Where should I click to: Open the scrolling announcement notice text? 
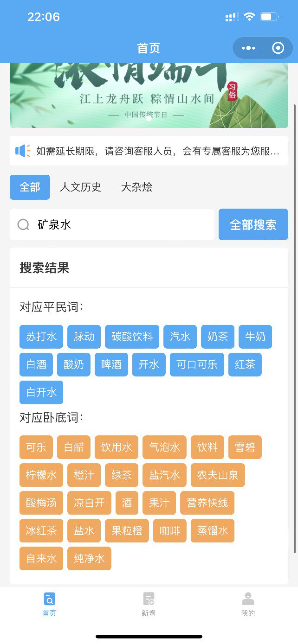[x=158, y=151]
